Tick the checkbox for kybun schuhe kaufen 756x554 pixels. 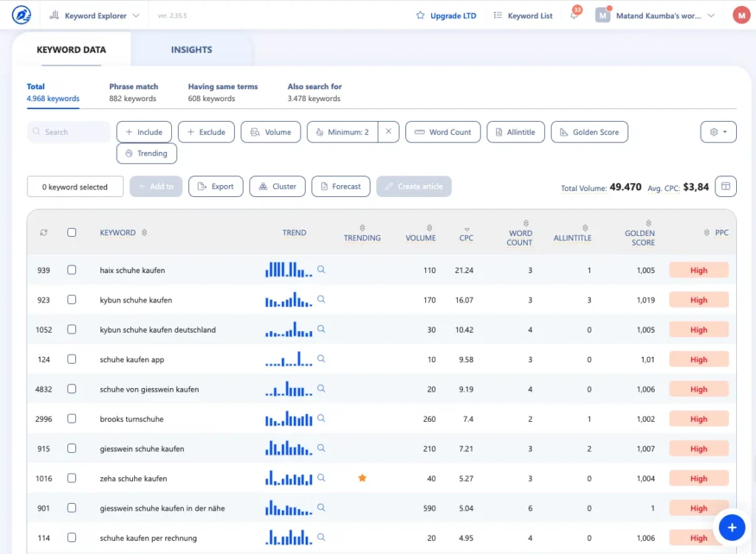click(72, 300)
